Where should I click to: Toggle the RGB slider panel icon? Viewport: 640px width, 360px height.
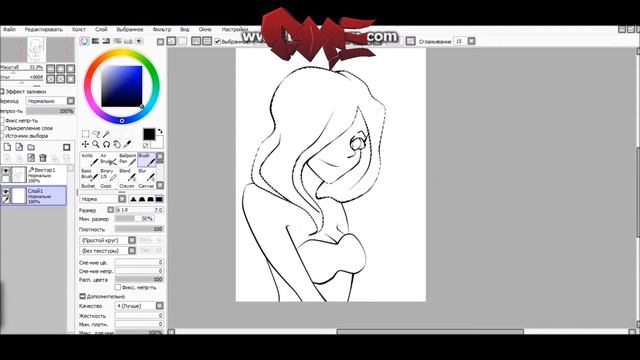[x=95, y=41]
